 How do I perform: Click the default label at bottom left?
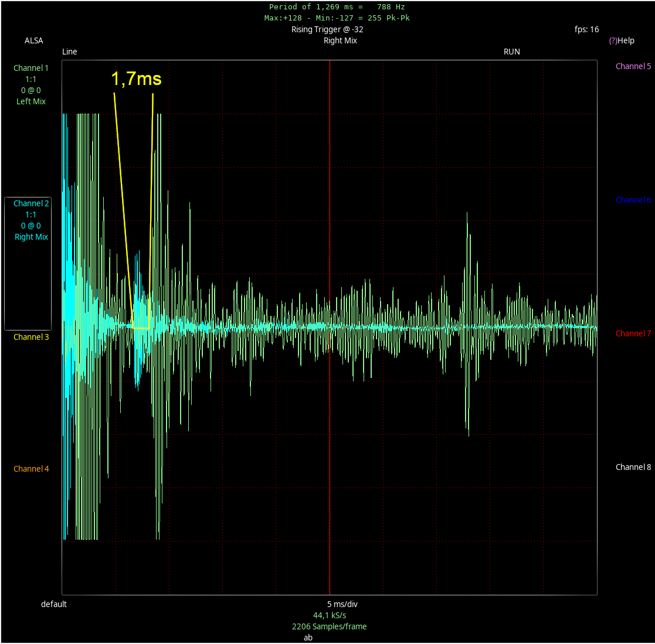click(x=53, y=604)
